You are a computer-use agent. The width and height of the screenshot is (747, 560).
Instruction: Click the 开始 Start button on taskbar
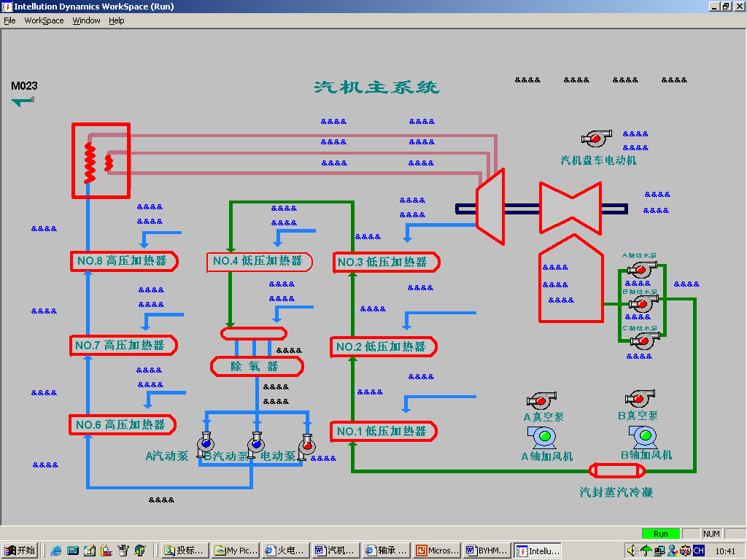(x=20, y=551)
